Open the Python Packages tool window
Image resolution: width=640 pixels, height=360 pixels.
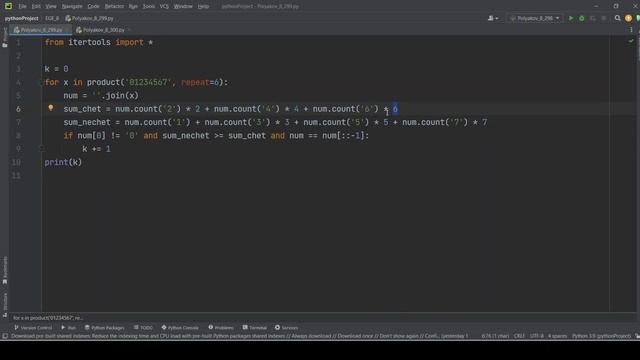point(104,327)
